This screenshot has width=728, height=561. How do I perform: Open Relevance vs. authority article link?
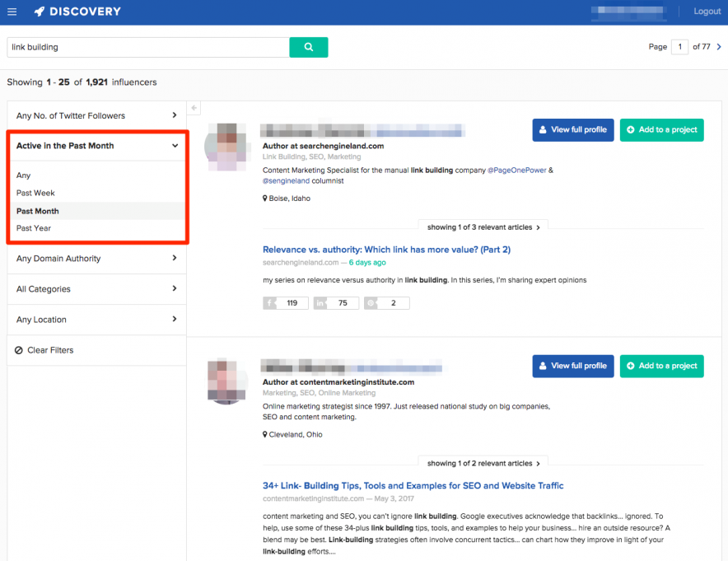(386, 250)
